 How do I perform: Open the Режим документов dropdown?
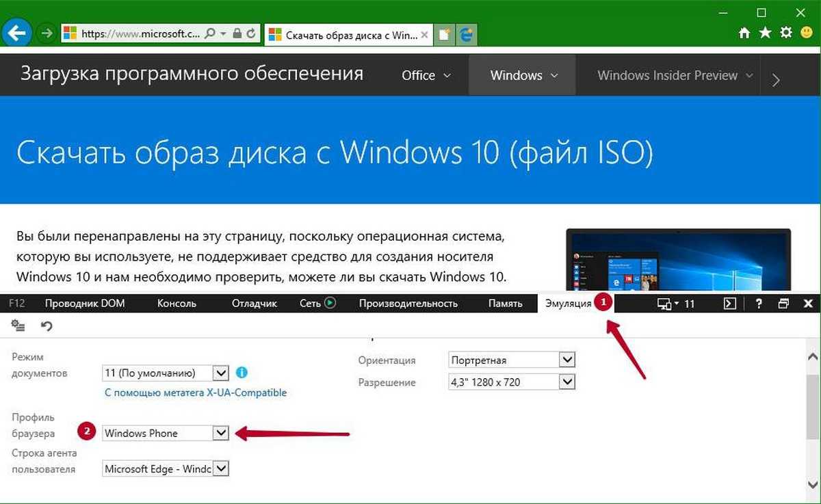tap(220, 373)
